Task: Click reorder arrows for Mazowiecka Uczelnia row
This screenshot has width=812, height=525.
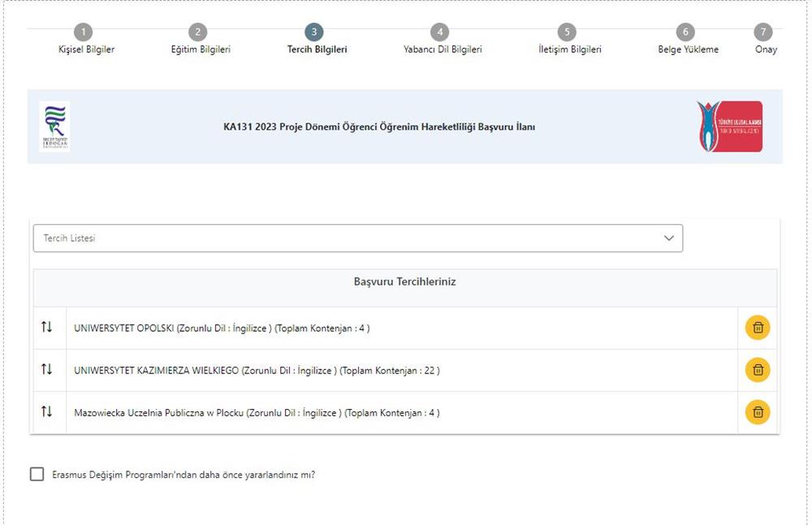Action: click(46, 411)
